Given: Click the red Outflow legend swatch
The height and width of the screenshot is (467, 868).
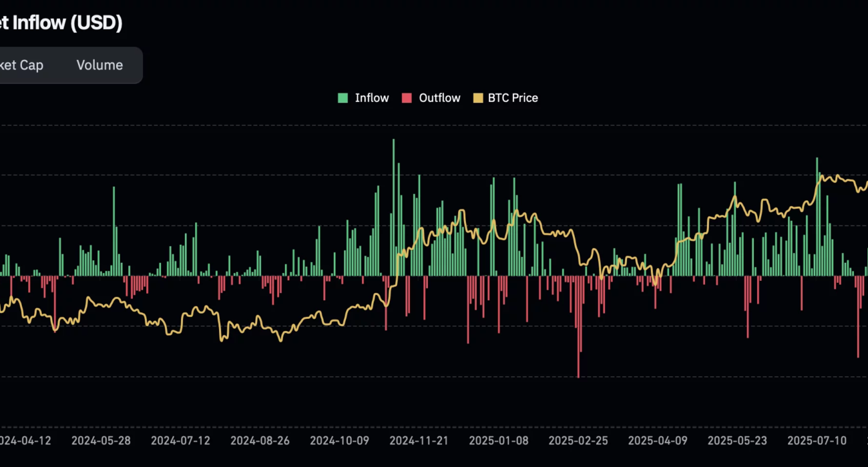Looking at the screenshot, I should [x=407, y=98].
